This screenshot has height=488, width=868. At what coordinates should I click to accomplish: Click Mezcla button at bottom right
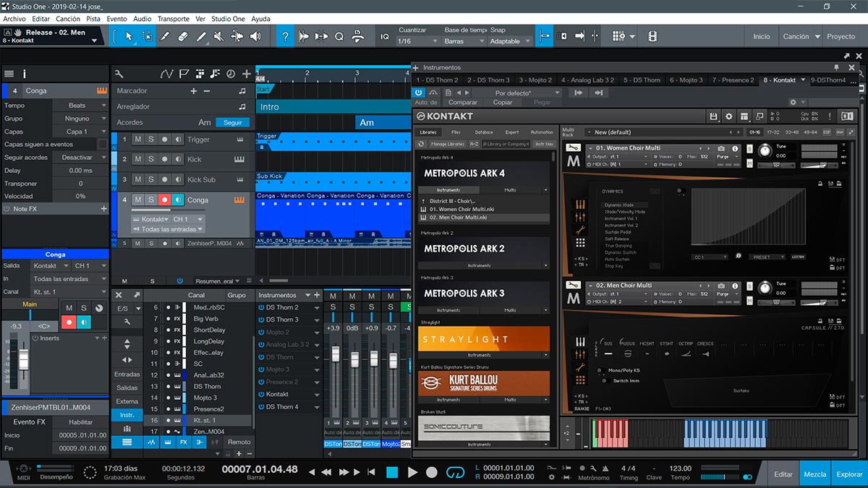[x=815, y=474]
